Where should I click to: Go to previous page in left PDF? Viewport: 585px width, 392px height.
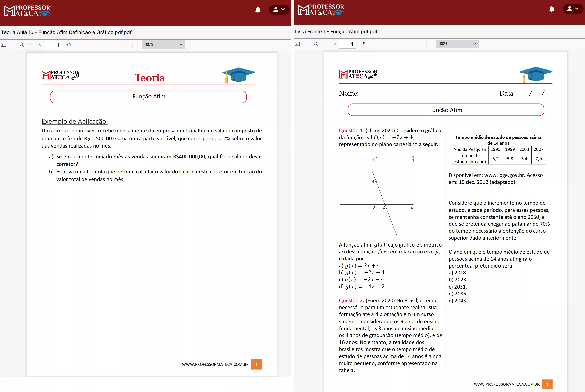point(31,45)
